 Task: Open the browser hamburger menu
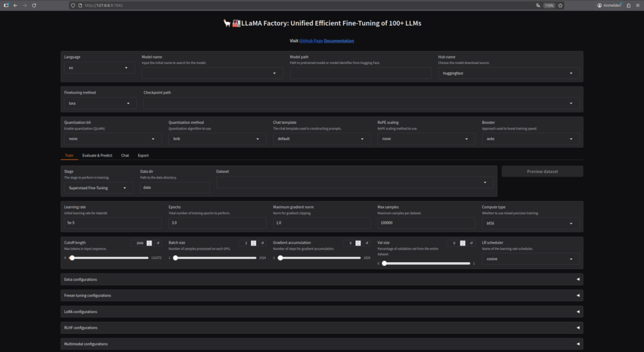pos(636,5)
